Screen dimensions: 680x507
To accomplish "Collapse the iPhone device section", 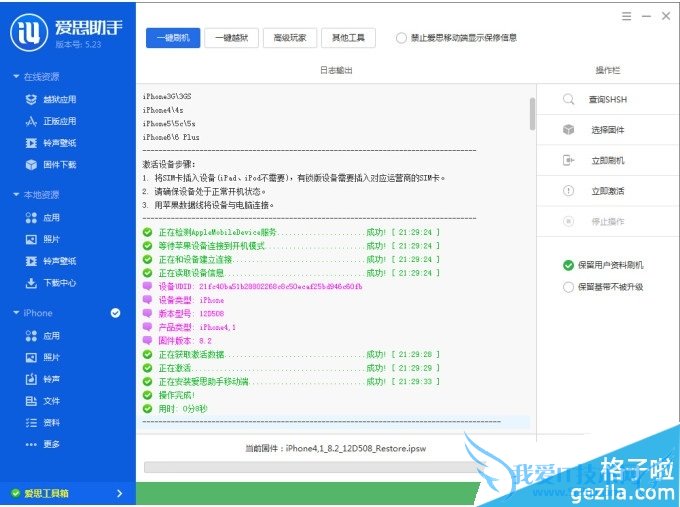I will pos(16,313).
